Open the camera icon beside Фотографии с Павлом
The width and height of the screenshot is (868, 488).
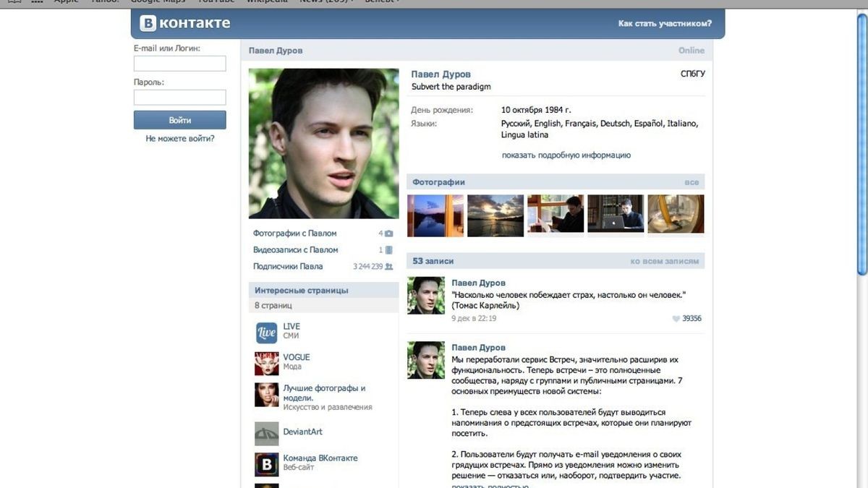(x=388, y=233)
